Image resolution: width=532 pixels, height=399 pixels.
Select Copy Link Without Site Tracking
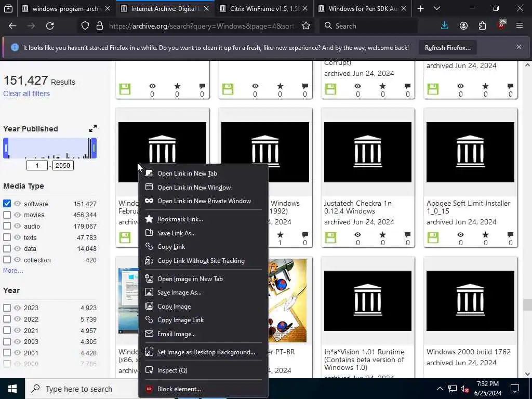(203, 261)
